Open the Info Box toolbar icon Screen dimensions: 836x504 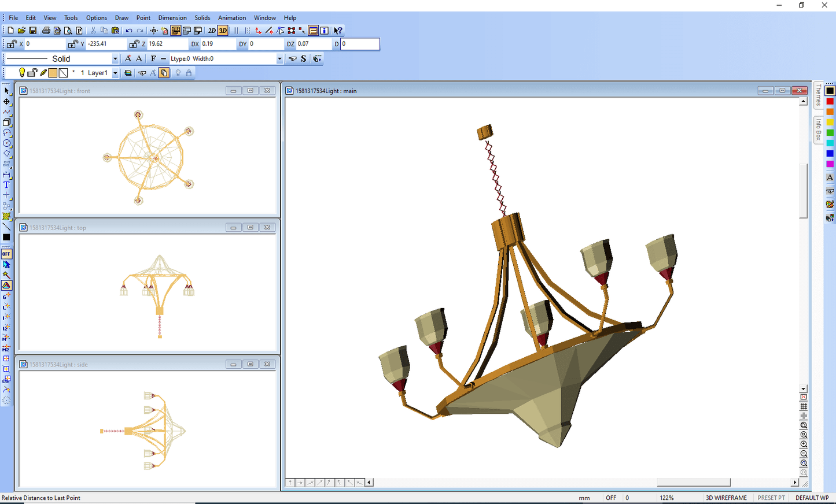coord(325,30)
